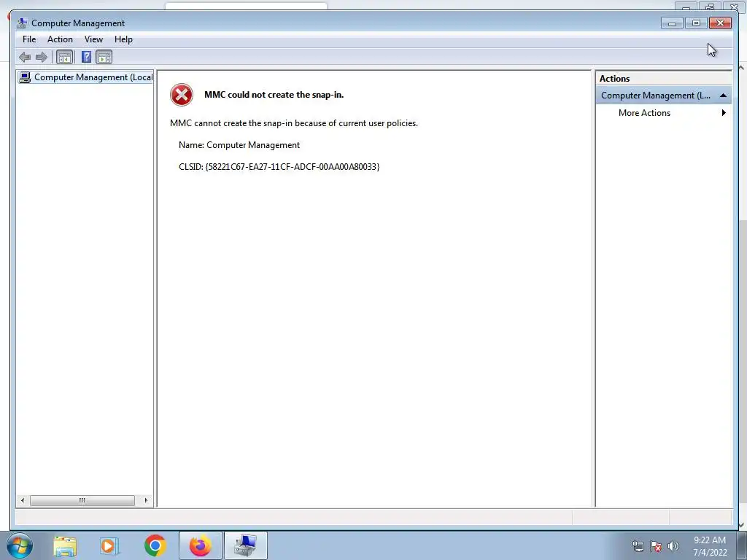Collapse the Computer Management (L... actions section
747x560 pixels.
click(723, 96)
